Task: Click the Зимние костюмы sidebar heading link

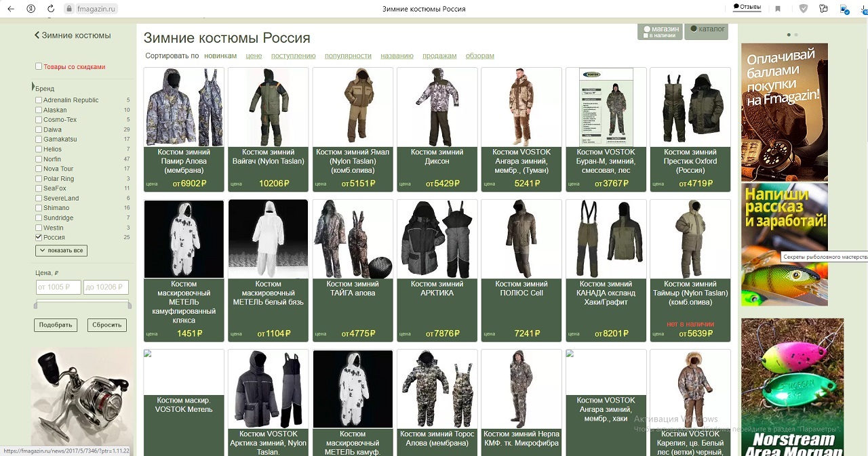Action: [76, 35]
